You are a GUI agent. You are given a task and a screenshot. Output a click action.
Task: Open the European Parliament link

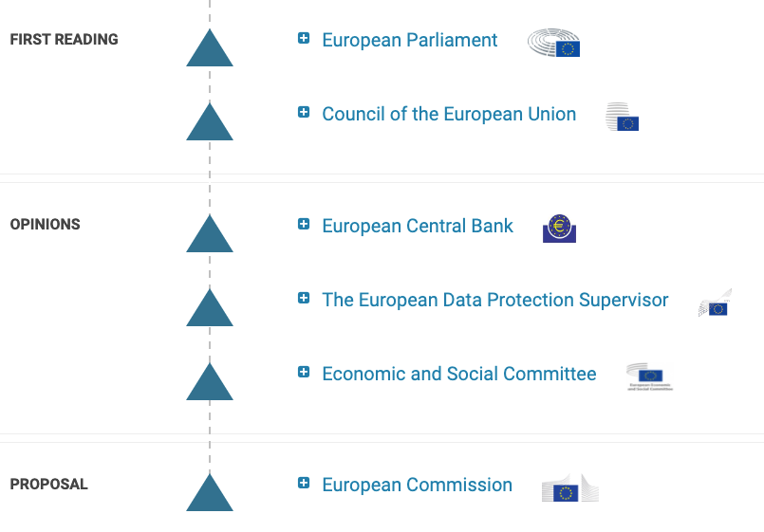[x=410, y=40]
